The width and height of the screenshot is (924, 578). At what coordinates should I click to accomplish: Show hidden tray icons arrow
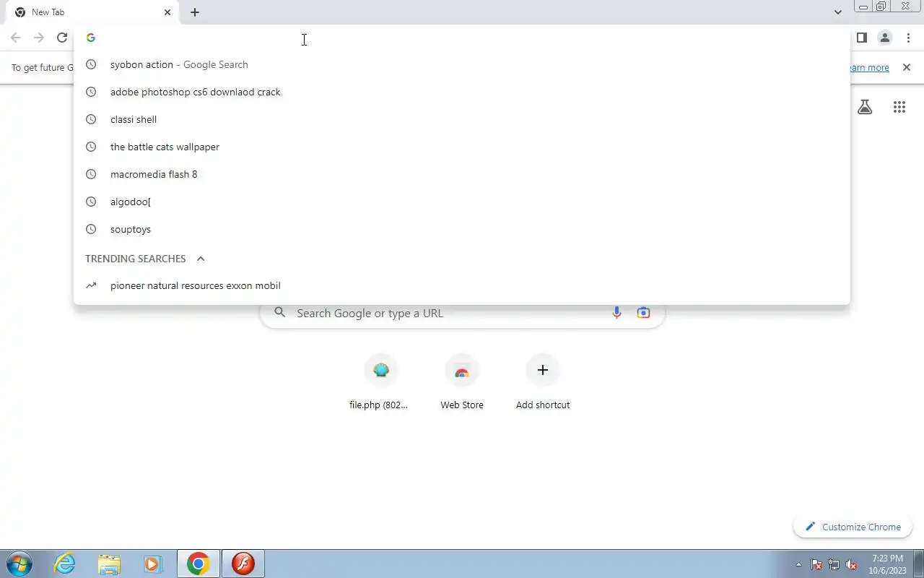pyautogui.click(x=798, y=564)
